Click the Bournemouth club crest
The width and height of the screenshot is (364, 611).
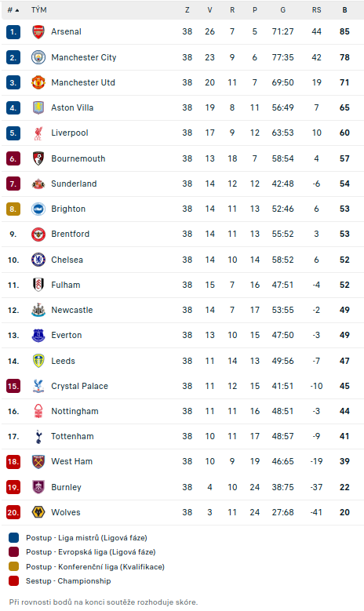coord(38,158)
